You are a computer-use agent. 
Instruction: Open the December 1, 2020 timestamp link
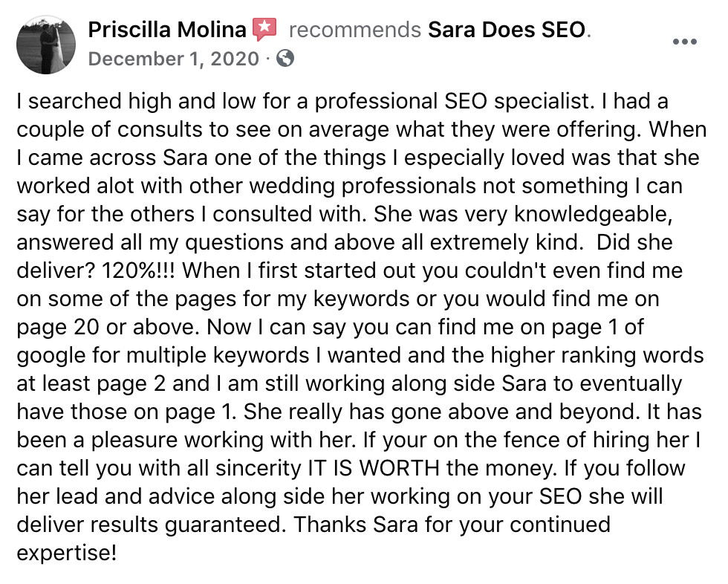click(174, 59)
